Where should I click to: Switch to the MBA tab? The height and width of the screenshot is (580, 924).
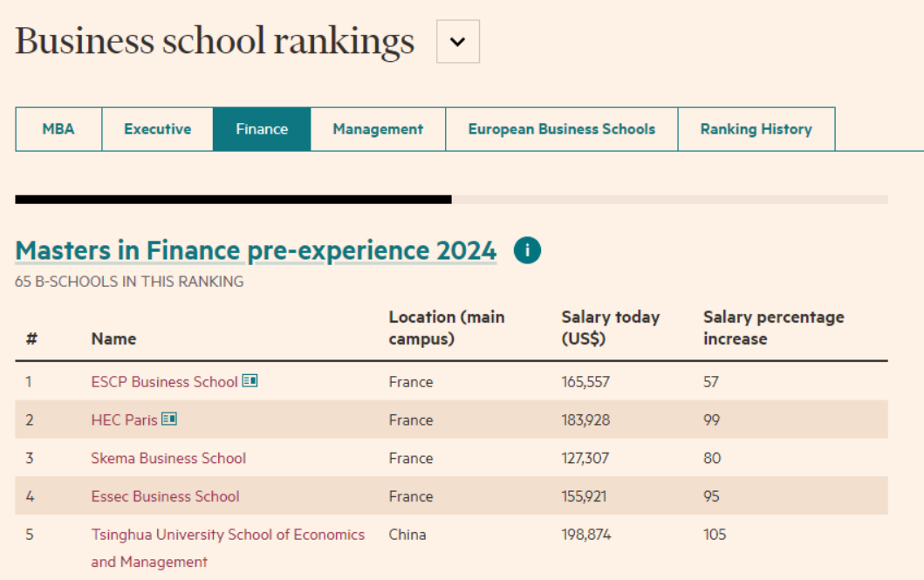(x=58, y=129)
